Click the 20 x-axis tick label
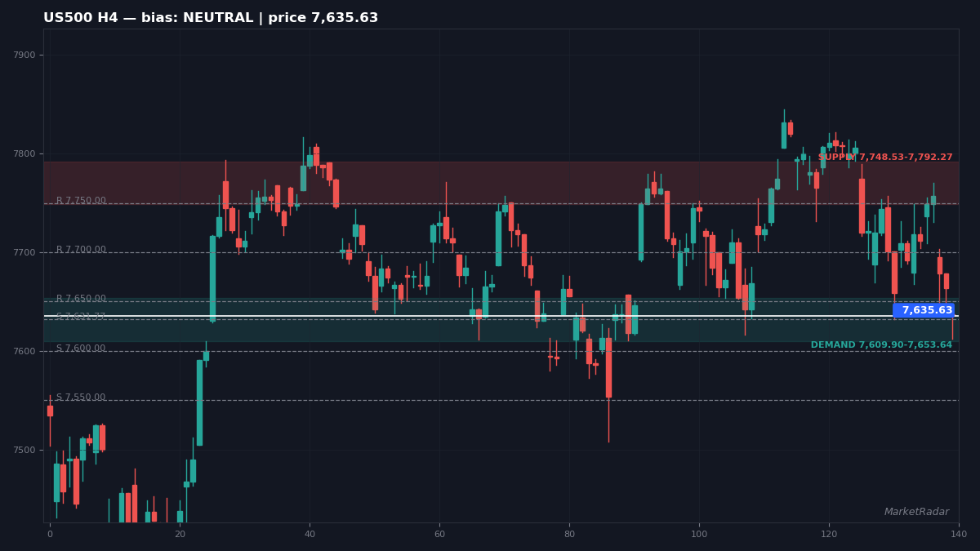The width and height of the screenshot is (980, 551). [x=180, y=535]
